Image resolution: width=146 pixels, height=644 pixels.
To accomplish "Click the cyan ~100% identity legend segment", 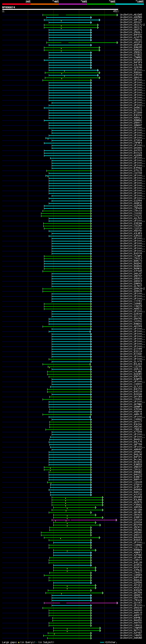I will point(130,4).
